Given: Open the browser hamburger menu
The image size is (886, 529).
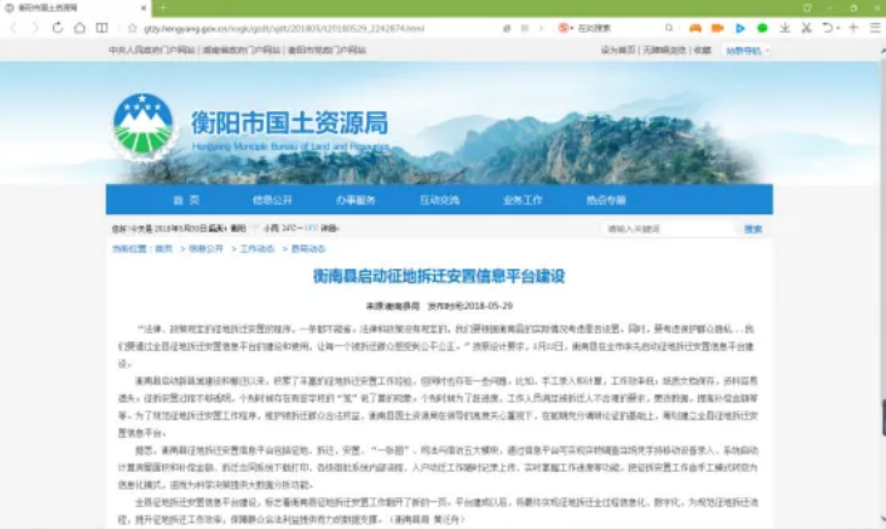Looking at the screenshot, I should click(874, 28).
